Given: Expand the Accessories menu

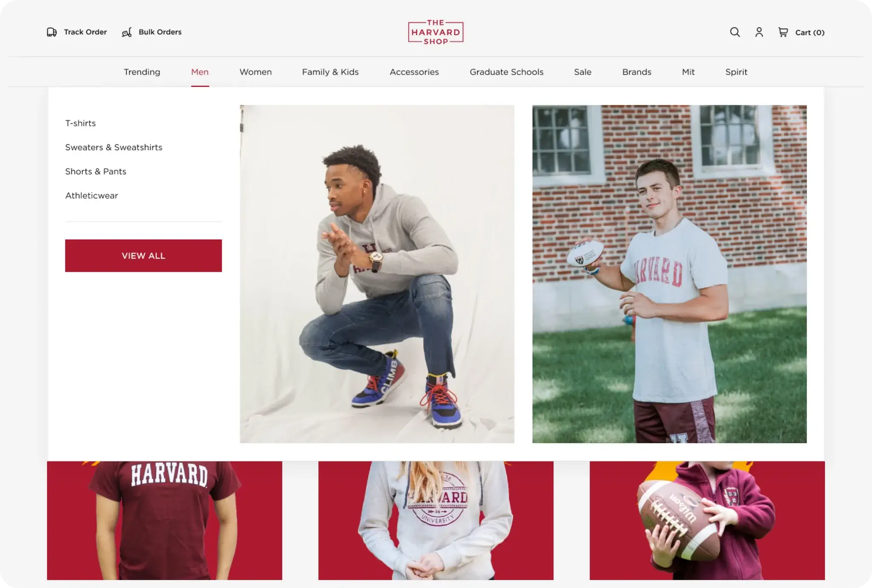Looking at the screenshot, I should (x=414, y=72).
